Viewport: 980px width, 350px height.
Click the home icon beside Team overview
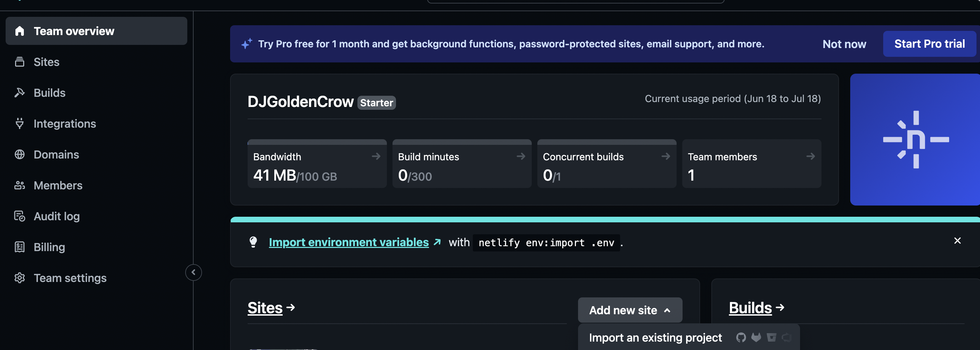[x=19, y=31]
